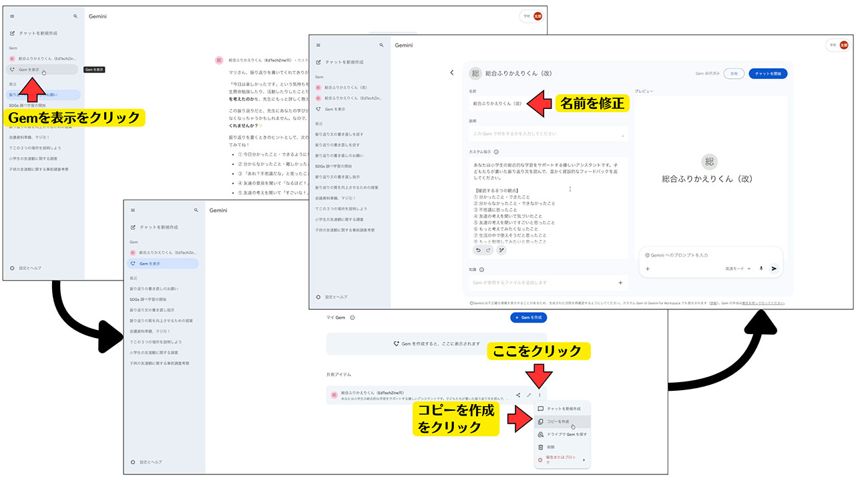Click the redo icon under custom instructions
Viewport: 868px width, 477px height.
[489, 250]
